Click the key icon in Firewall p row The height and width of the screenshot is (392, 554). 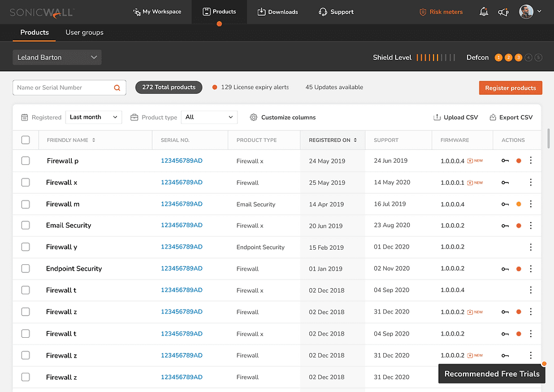click(505, 160)
